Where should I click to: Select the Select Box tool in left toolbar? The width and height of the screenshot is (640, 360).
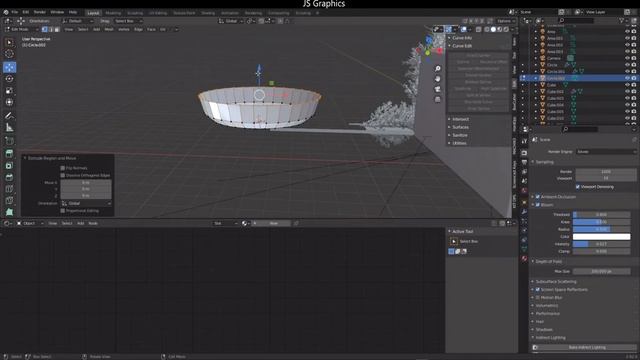click(9, 42)
